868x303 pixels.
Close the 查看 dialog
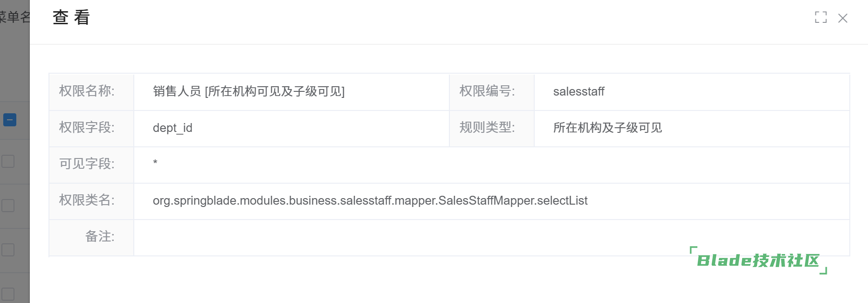(842, 18)
